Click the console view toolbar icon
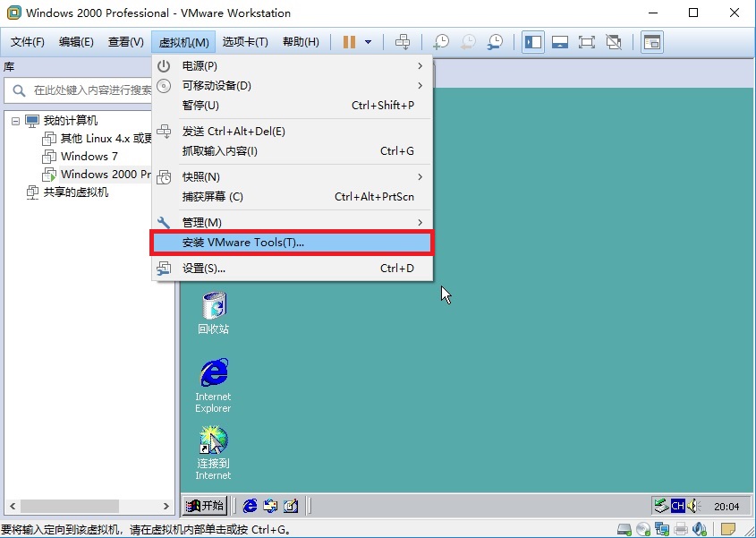This screenshot has width=756, height=538. [x=652, y=42]
